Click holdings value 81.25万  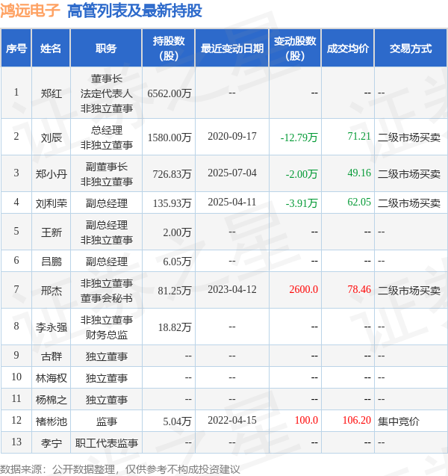[175, 291]
